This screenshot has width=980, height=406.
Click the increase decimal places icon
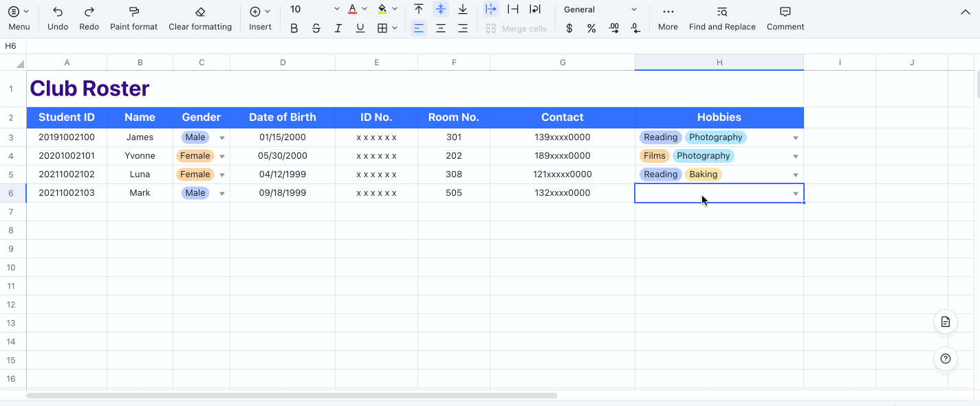click(614, 28)
